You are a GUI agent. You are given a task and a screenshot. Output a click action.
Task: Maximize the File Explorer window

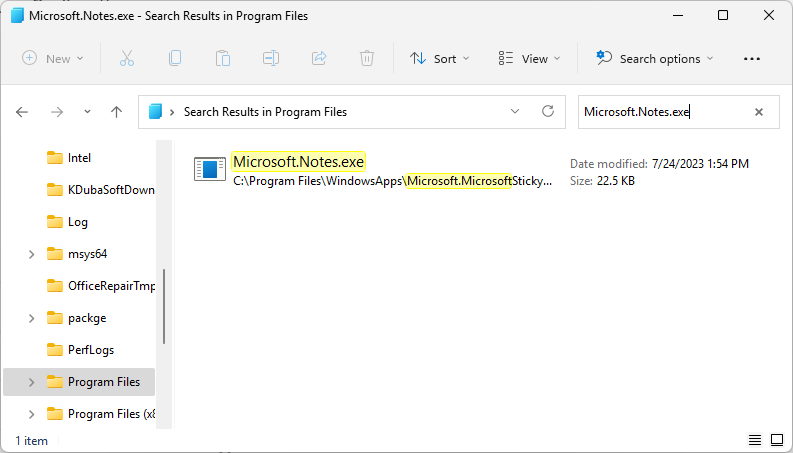click(x=723, y=16)
